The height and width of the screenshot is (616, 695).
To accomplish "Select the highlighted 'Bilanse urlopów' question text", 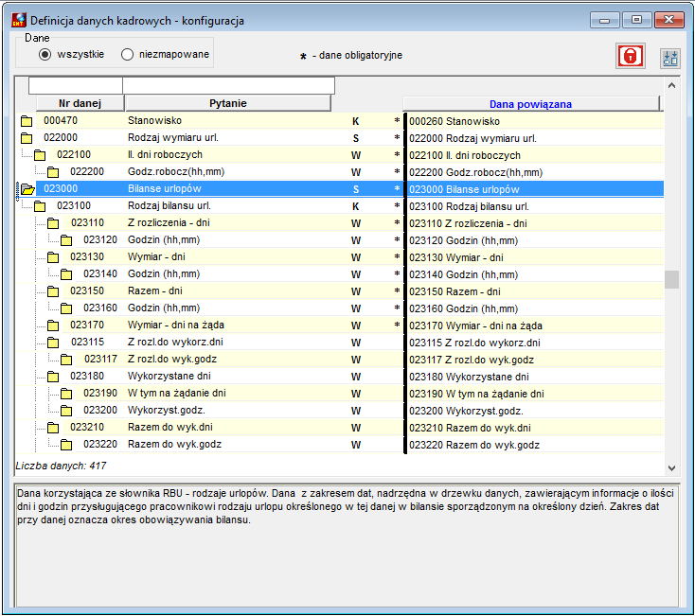I will 165,188.
